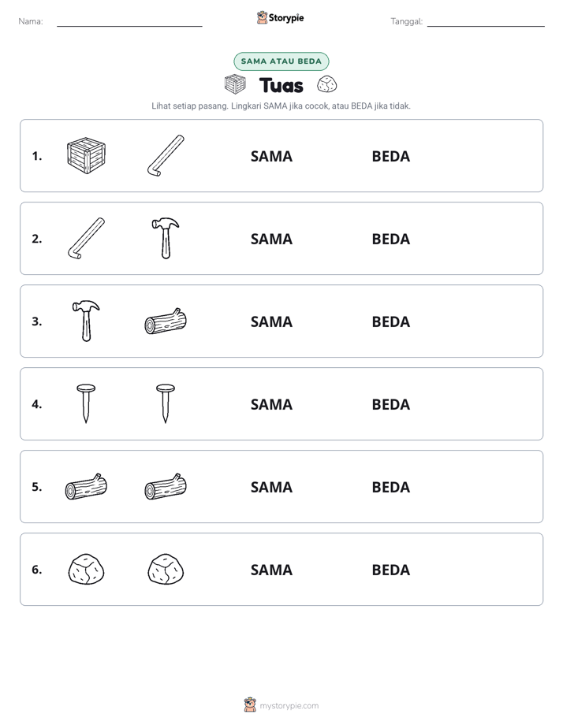Click the rock icon beside Tuas title
This screenshot has height=728, width=563.
[327, 84]
